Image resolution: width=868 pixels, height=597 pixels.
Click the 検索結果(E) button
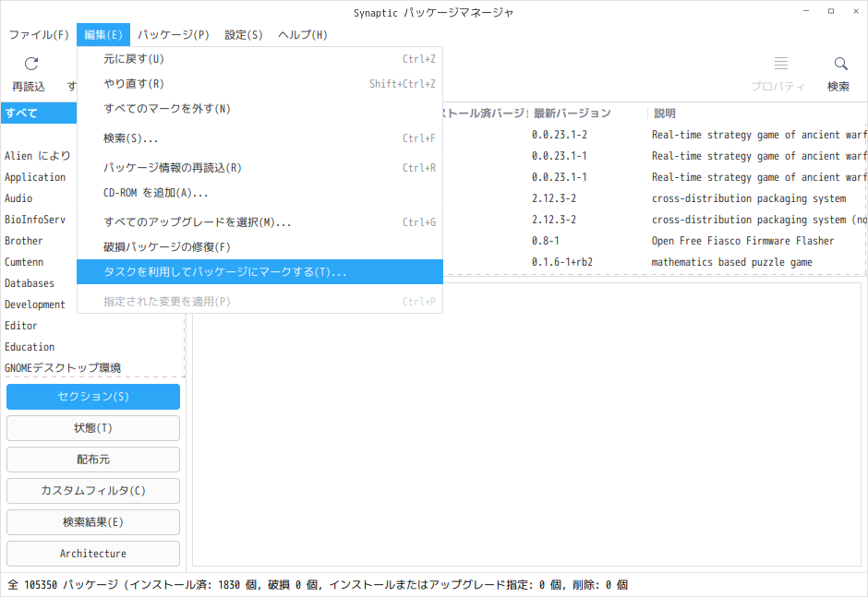click(x=93, y=522)
